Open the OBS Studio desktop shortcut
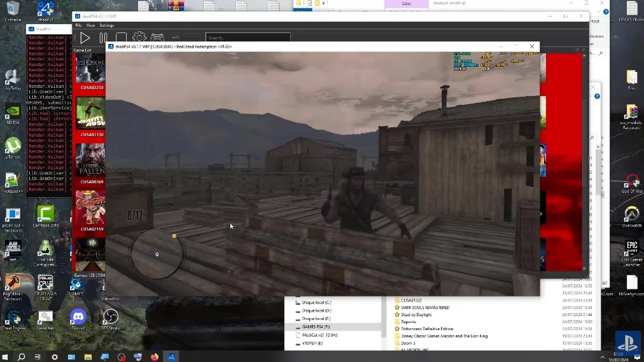Image resolution: width=644 pixels, height=362 pixels. click(110, 320)
